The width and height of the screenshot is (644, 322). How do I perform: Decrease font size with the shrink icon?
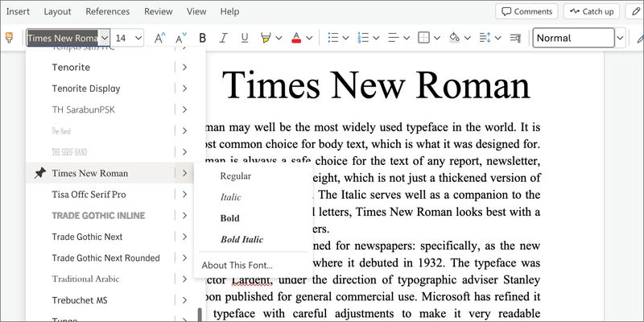tap(180, 38)
